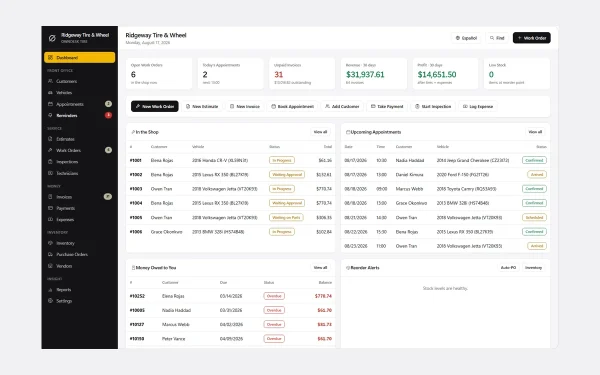Viewport: 600px width, 375px height.
Task: Open the Low Stock stat card
Action: point(517,73)
